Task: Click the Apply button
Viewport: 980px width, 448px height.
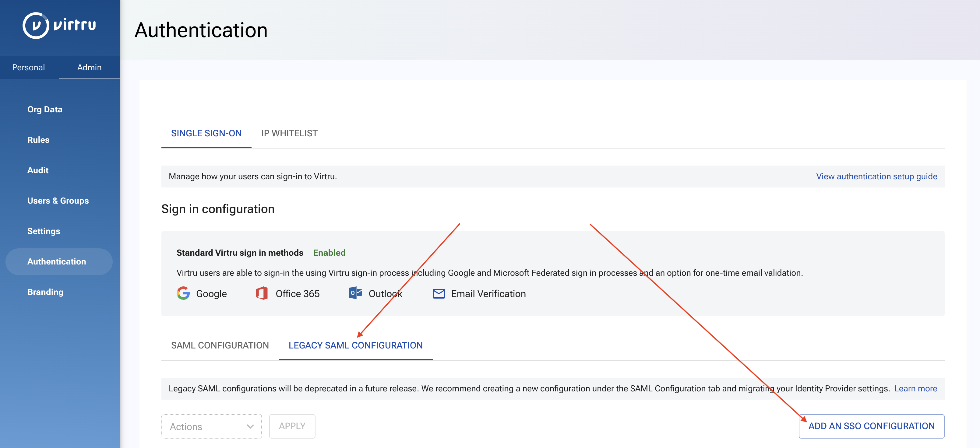Action: coord(292,426)
